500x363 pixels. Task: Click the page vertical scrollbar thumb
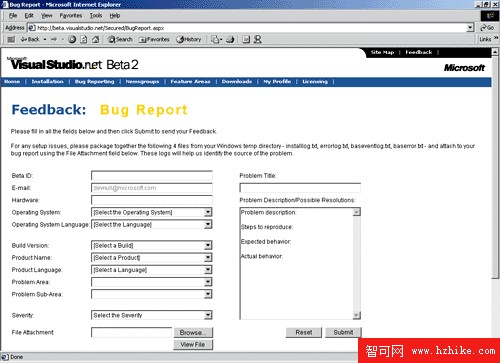coord(495,167)
